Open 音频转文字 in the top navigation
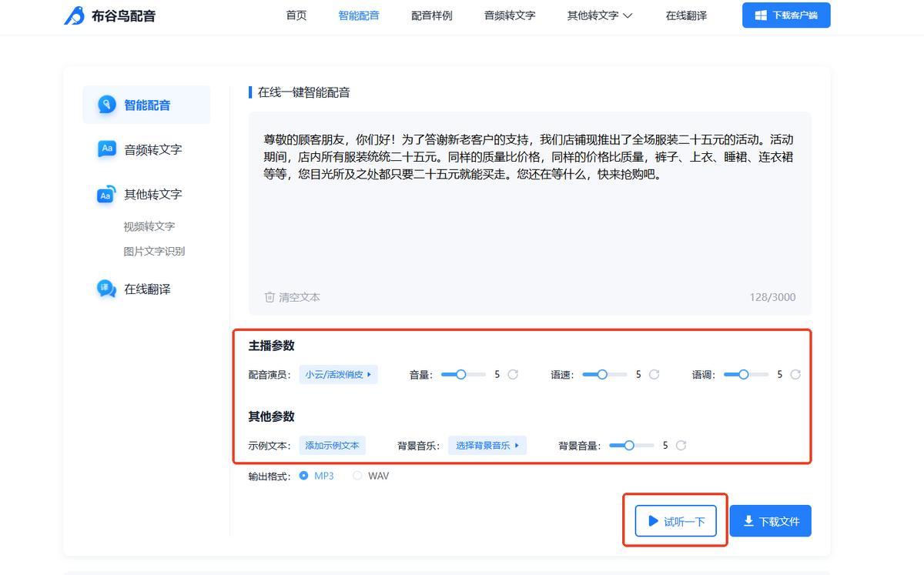The height and width of the screenshot is (575, 924). [509, 15]
